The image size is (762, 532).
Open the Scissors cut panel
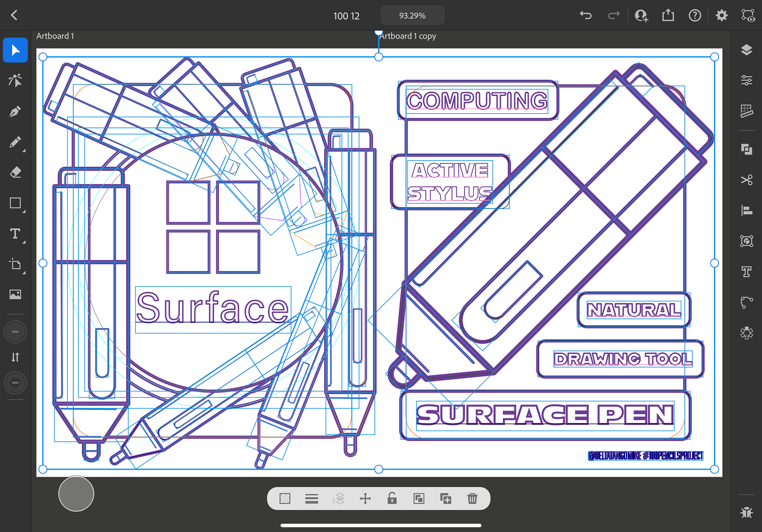coord(747,180)
